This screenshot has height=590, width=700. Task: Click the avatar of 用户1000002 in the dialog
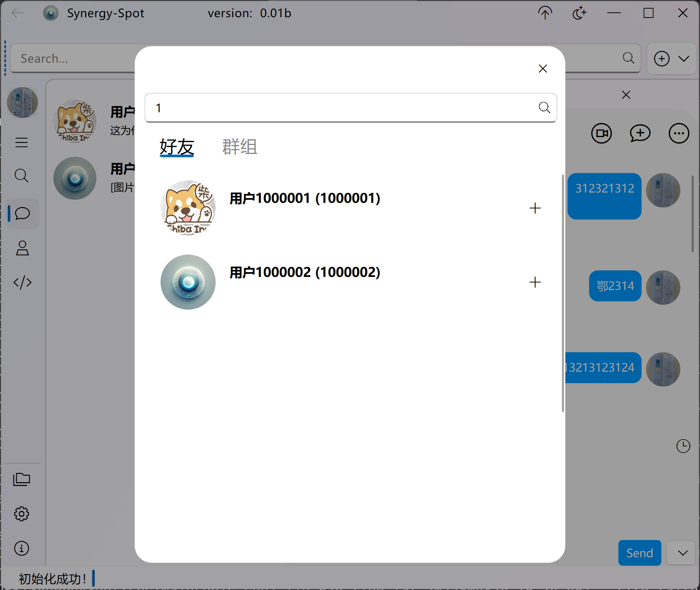click(188, 282)
